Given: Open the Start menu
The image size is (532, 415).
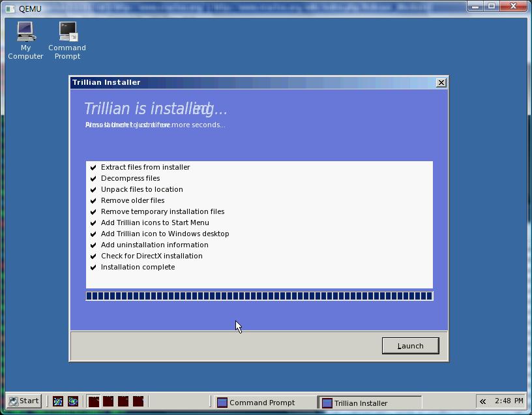Looking at the screenshot, I should (24, 401).
